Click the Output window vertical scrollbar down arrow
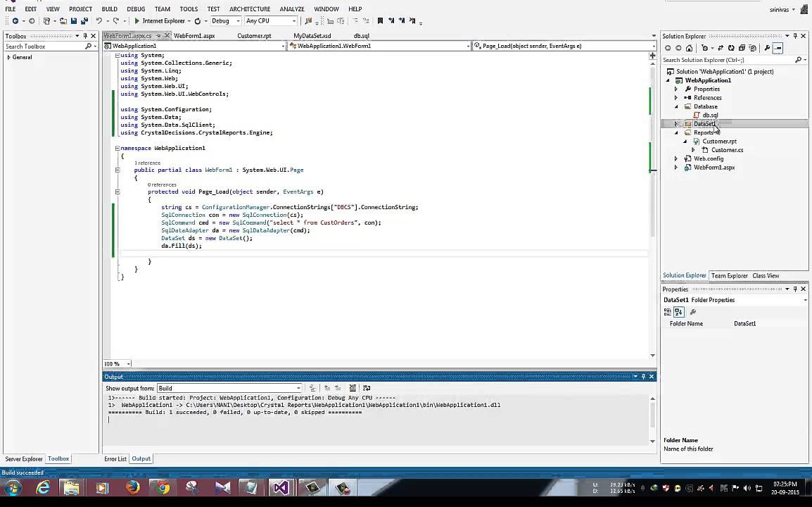Screen dimensions: 812x507 pos(652,442)
